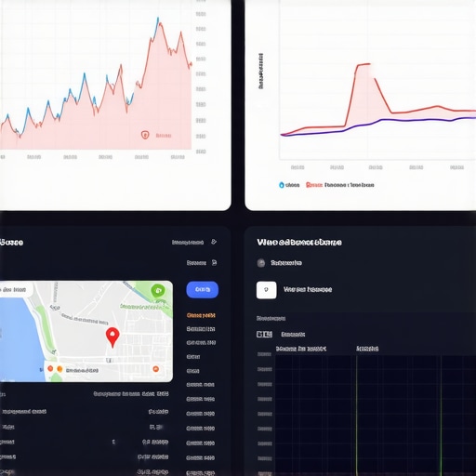476x476 pixels.
Task: Click the red shield icon in the left chart legend
Action: [x=145, y=135]
